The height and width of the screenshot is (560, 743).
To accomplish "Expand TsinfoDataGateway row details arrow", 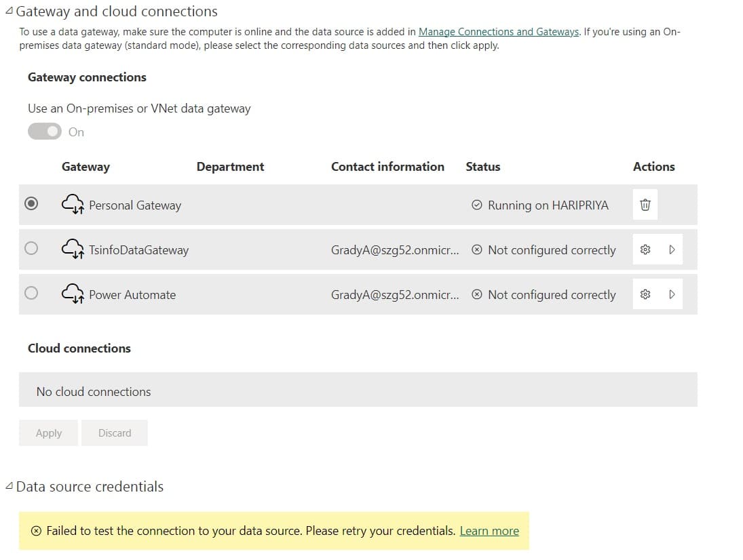I will click(x=672, y=249).
